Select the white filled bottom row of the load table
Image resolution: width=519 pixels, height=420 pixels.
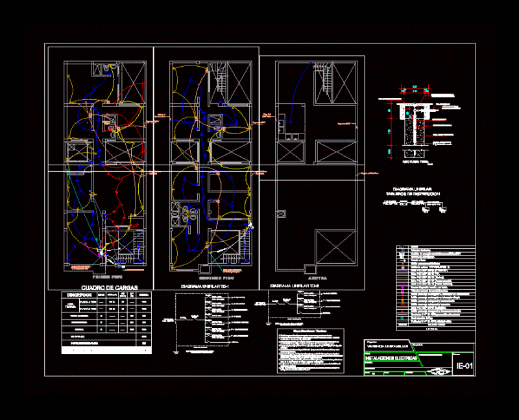point(106,350)
